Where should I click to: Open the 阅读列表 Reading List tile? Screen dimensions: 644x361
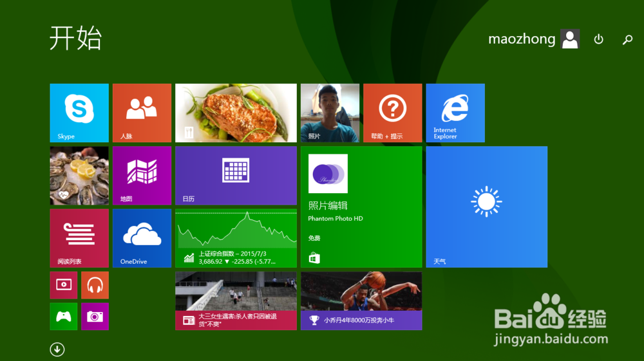(79, 238)
